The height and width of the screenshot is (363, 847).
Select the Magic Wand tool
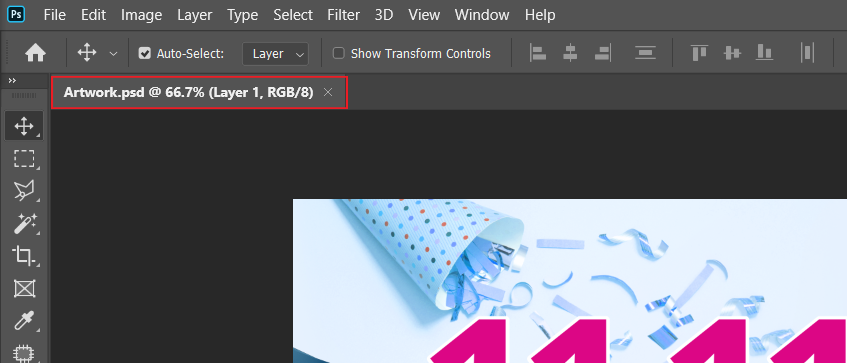click(x=24, y=223)
